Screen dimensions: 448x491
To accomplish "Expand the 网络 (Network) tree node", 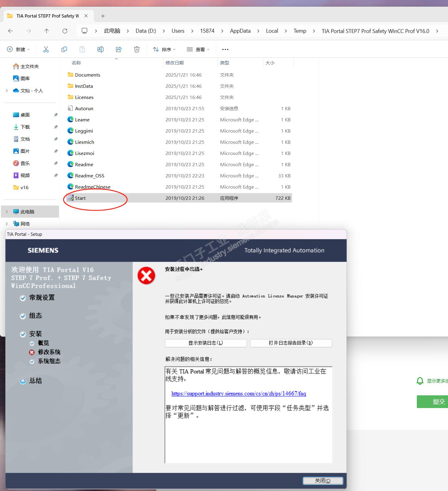I will point(7,224).
